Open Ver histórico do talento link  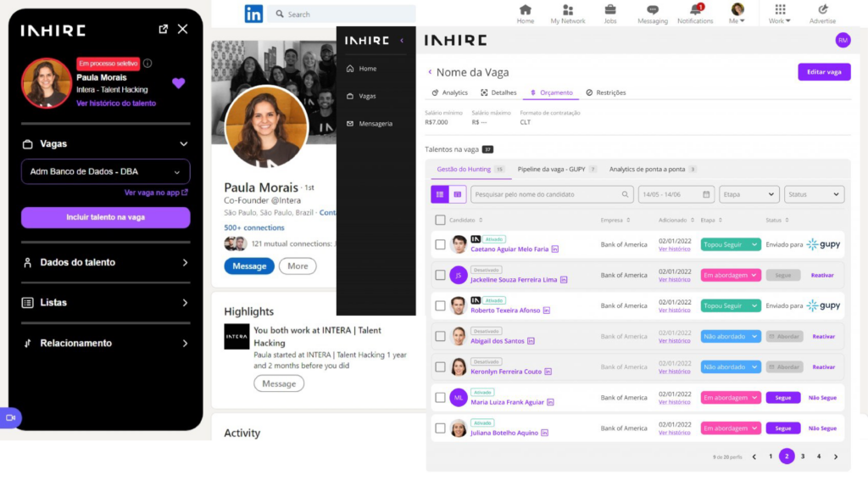tap(116, 103)
